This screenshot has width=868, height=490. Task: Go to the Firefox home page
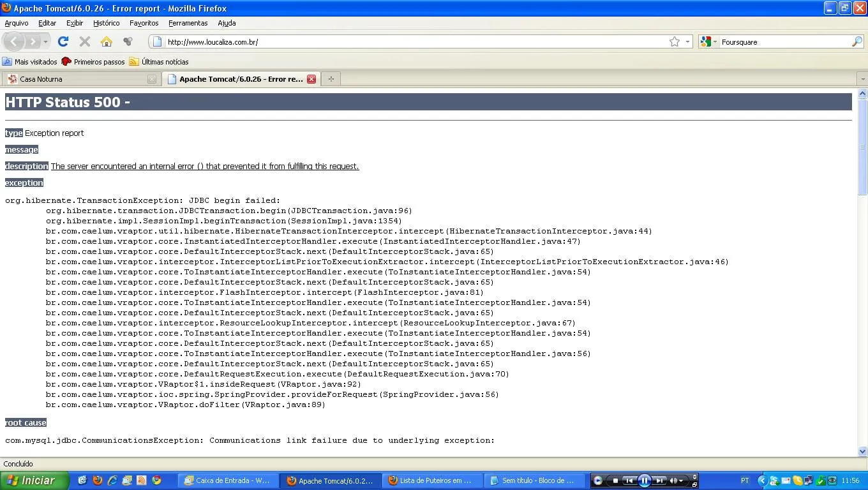coord(106,41)
